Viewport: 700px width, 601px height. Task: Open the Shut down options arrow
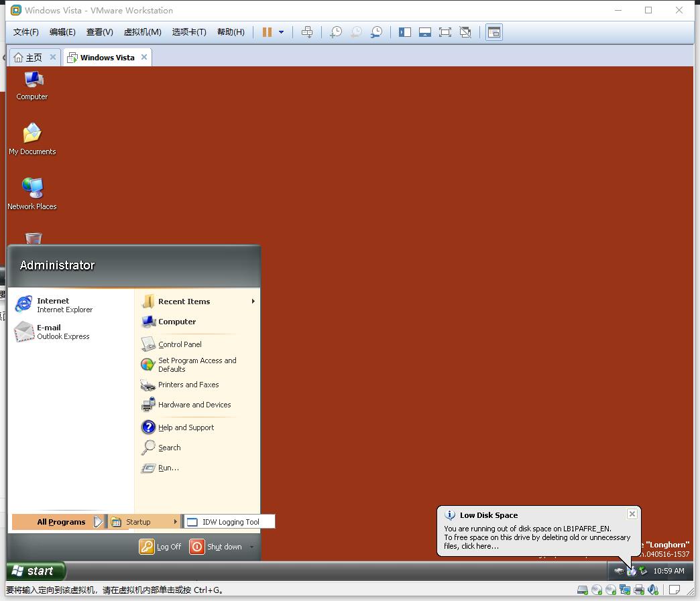tap(251, 547)
